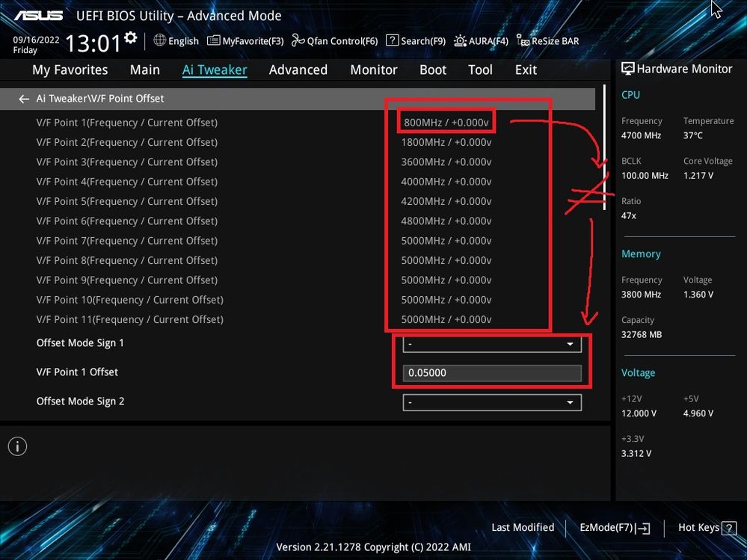Click the globe language icon
This screenshot has width=747, height=560.
[x=159, y=40]
